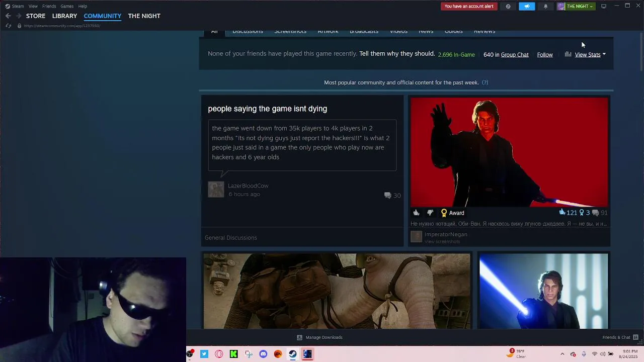The image size is (644, 362).
Task: Open ImperatorNegan's profile name
Action: tap(446, 234)
